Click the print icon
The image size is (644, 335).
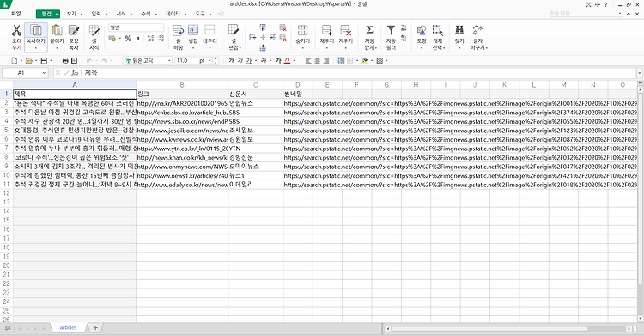65,60
